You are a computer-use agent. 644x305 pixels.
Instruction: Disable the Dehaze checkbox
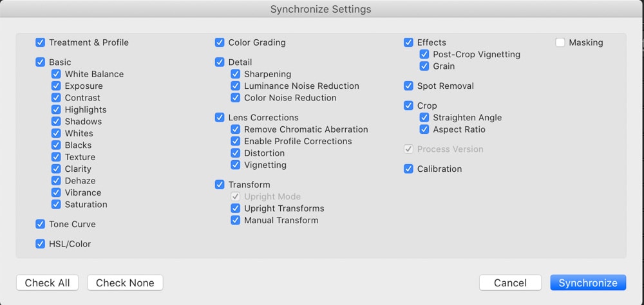pos(56,181)
